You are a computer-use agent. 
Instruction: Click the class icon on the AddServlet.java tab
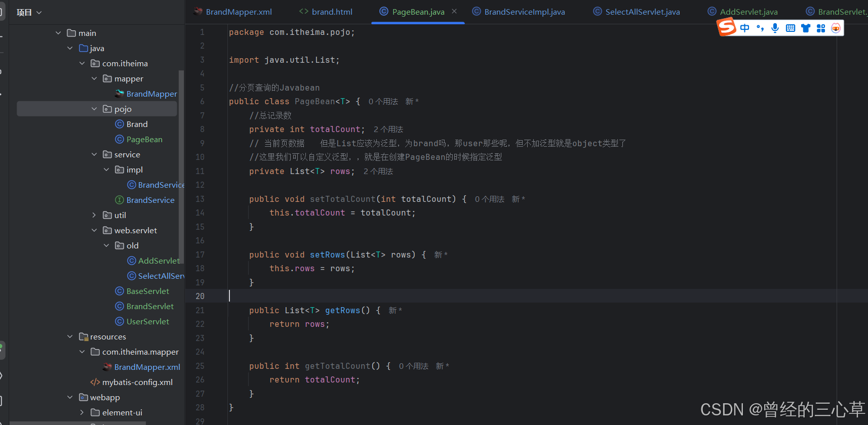pos(712,12)
